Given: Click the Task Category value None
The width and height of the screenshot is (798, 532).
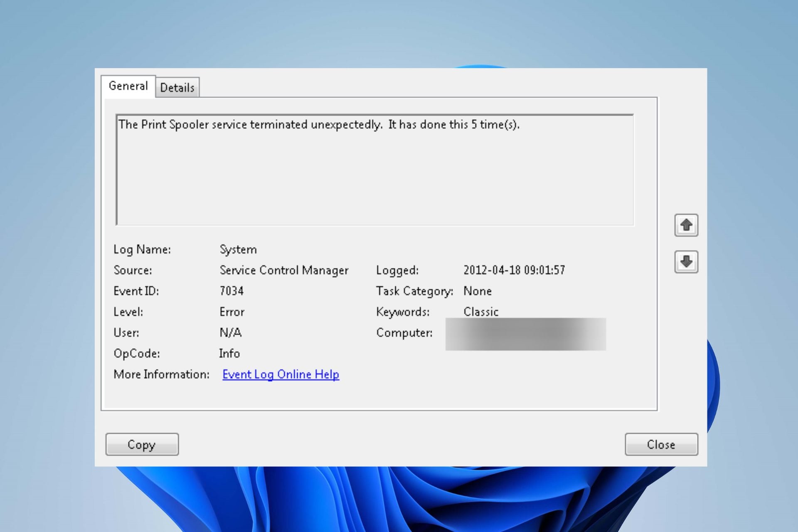Looking at the screenshot, I should click(x=478, y=291).
